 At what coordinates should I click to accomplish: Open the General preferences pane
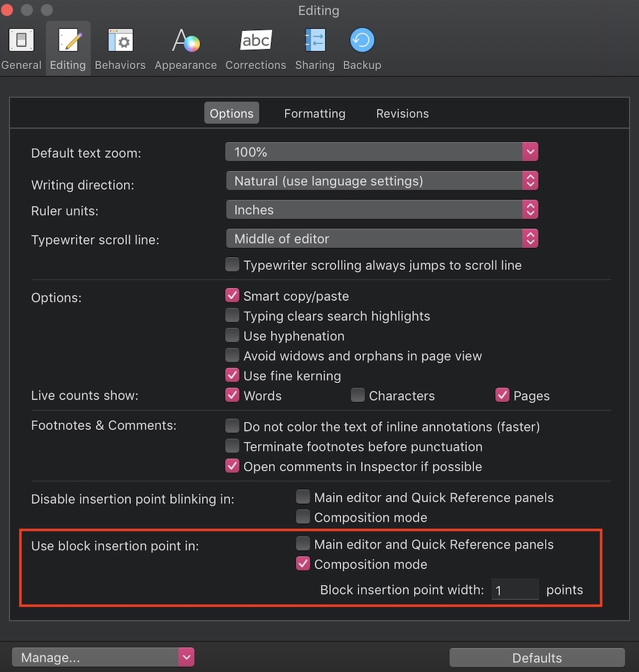pyautogui.click(x=22, y=49)
